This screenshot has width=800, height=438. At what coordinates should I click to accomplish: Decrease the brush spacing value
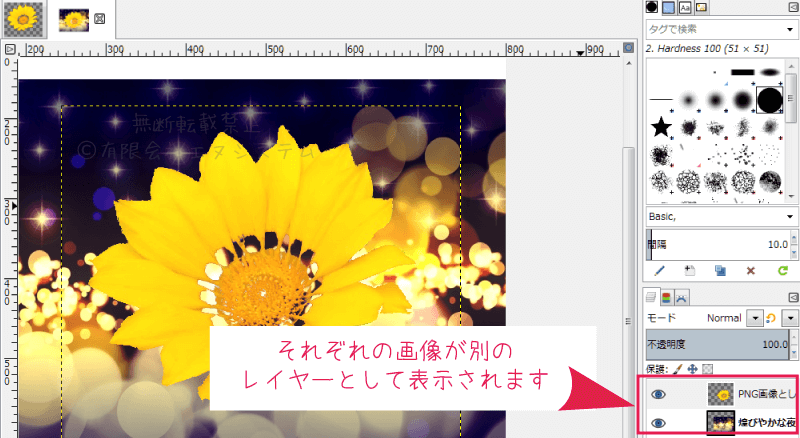click(793, 251)
